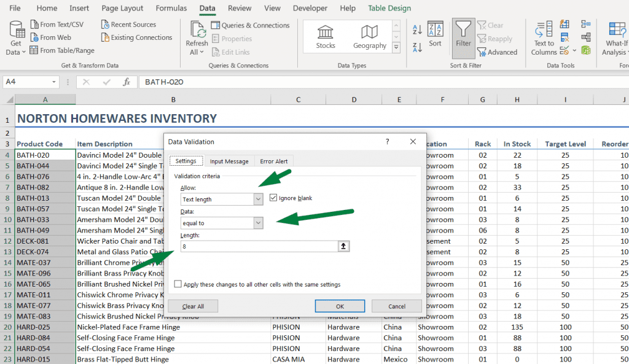Toggle the Ignore blank checkbox
The height and width of the screenshot is (364, 629).
click(x=274, y=197)
